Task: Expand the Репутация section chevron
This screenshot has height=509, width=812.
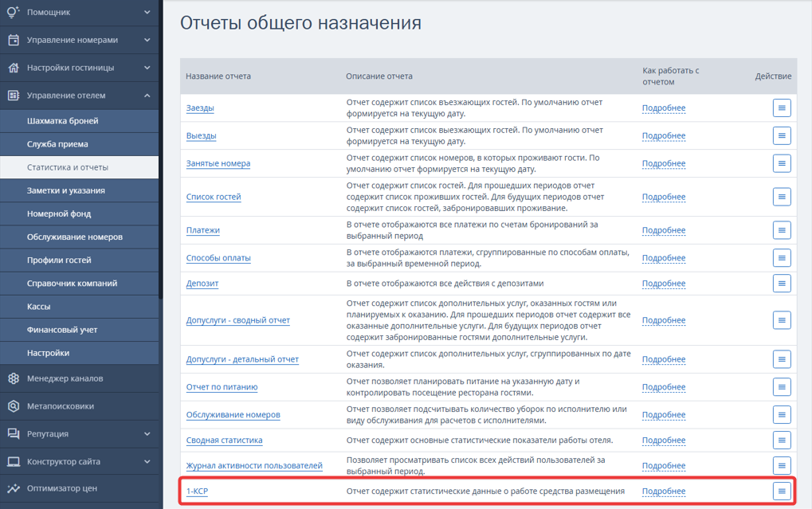Action: tap(147, 434)
